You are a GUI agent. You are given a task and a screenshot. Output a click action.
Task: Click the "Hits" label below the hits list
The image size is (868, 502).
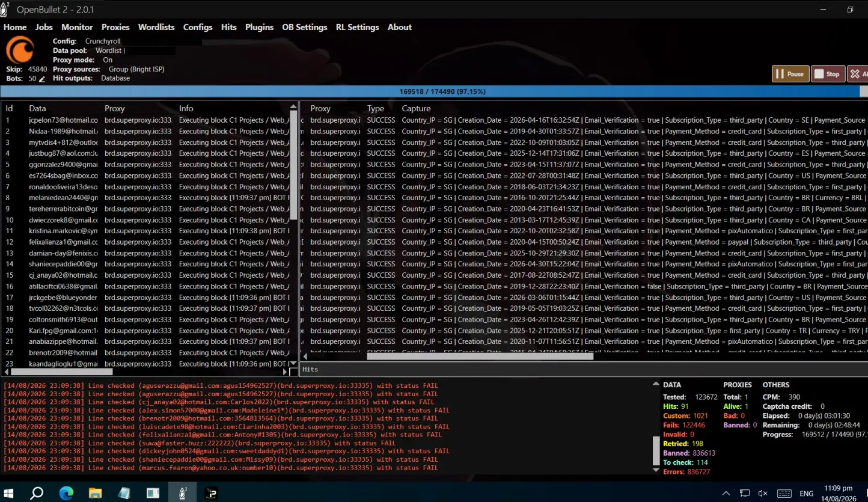[310, 369]
